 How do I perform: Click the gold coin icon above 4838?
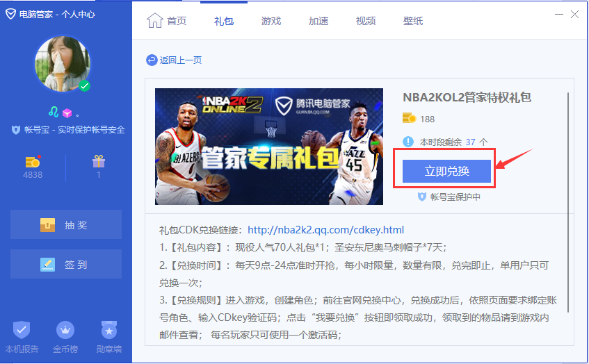click(x=33, y=161)
